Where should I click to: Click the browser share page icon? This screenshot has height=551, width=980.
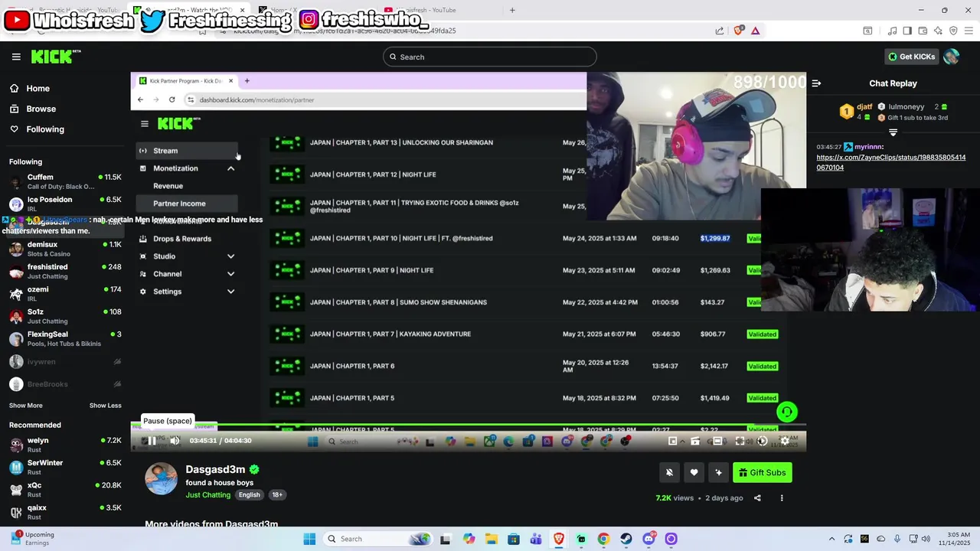click(720, 31)
